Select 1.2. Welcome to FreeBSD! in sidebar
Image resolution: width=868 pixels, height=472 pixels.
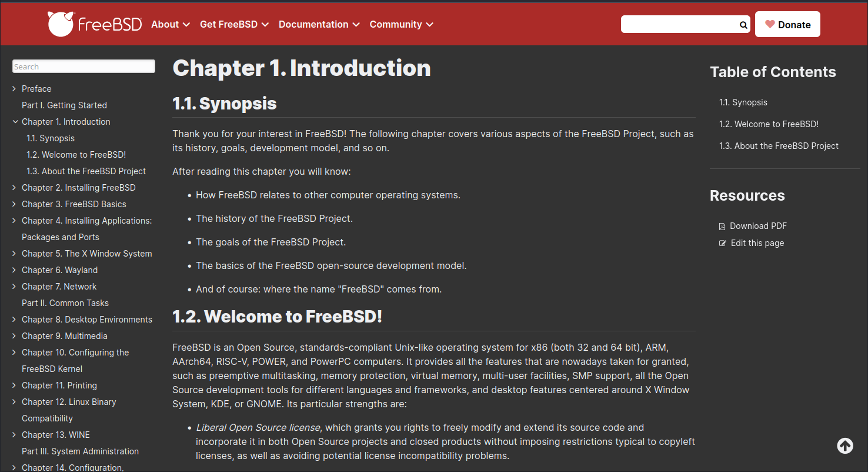76,155
